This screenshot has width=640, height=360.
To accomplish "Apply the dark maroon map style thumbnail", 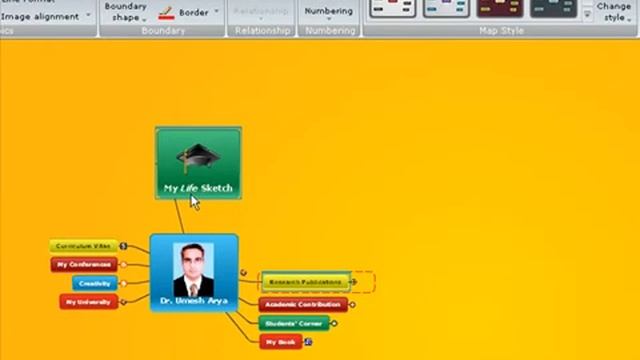I will pos(500,8).
